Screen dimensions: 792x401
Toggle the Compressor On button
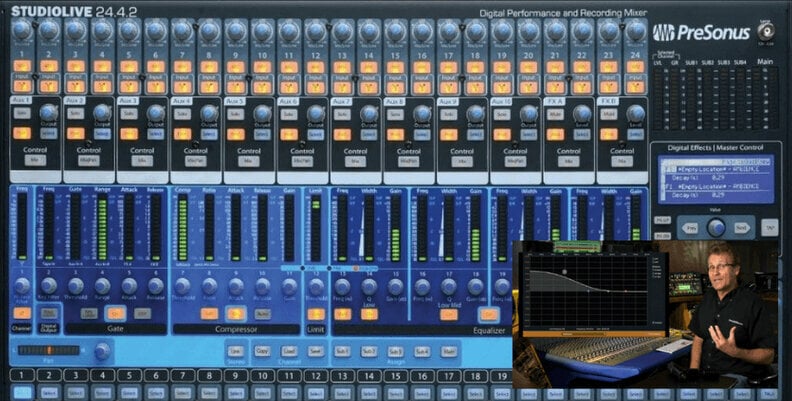[x=236, y=314]
